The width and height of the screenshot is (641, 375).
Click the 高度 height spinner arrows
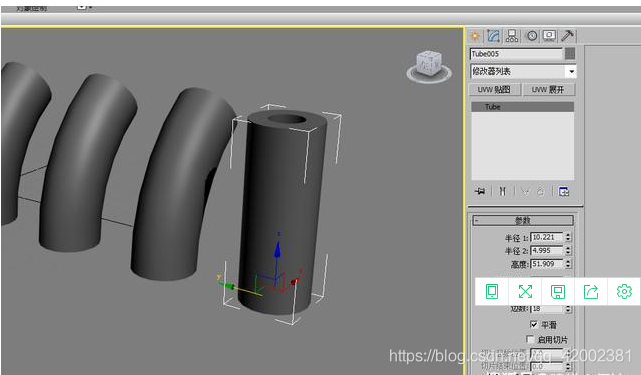pos(568,264)
